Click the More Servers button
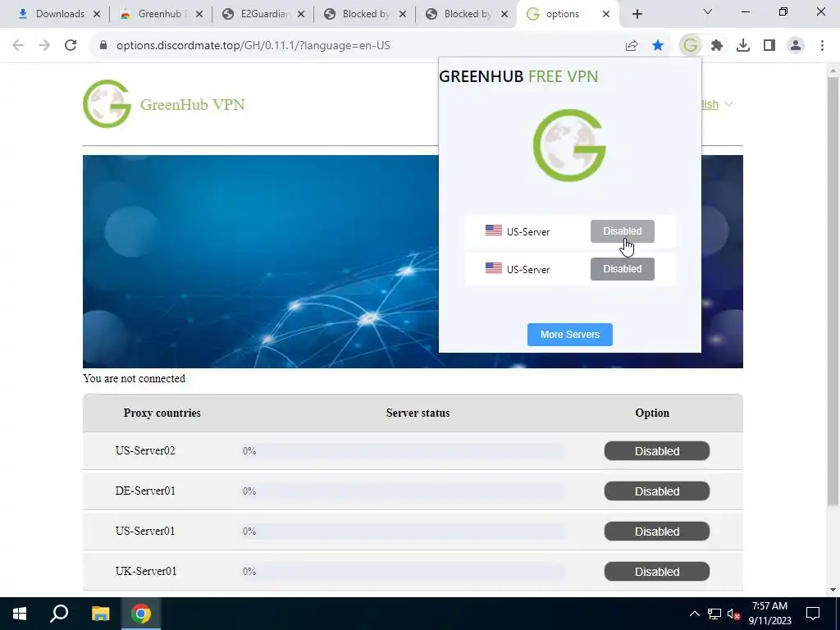 click(569, 335)
